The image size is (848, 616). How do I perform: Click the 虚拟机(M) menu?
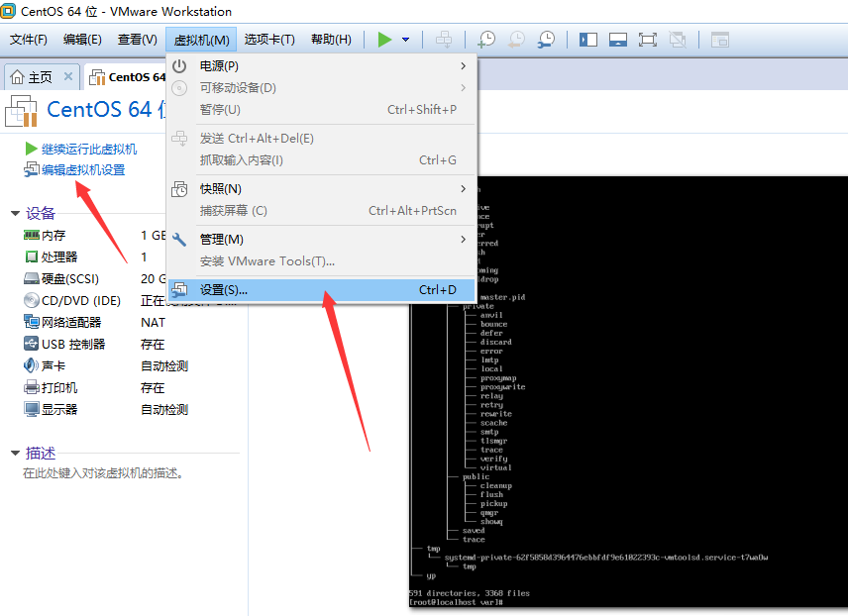[201, 40]
